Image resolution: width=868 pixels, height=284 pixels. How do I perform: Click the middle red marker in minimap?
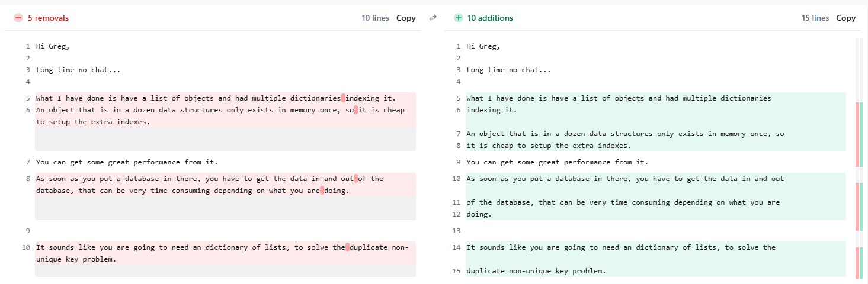pos(857,206)
